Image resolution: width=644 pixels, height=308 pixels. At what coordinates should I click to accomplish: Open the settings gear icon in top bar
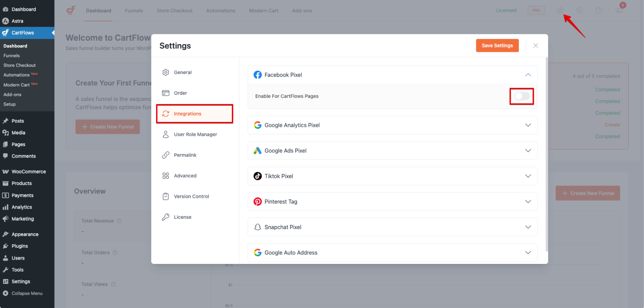(560, 10)
